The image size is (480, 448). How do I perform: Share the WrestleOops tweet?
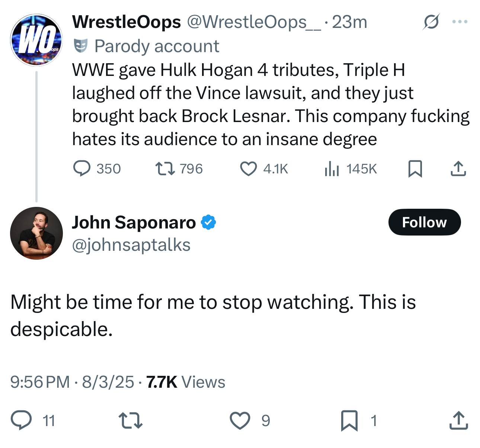point(458,169)
